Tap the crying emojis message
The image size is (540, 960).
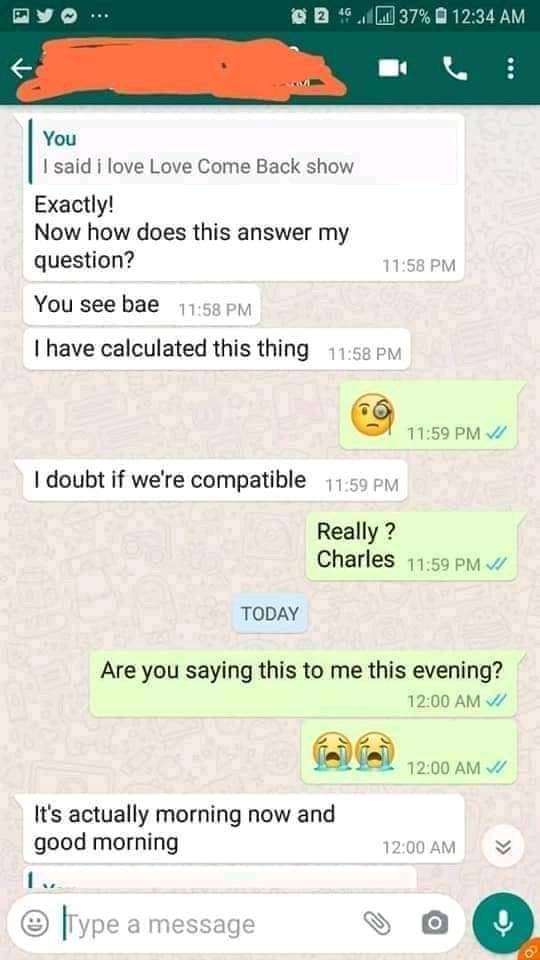(x=408, y=752)
